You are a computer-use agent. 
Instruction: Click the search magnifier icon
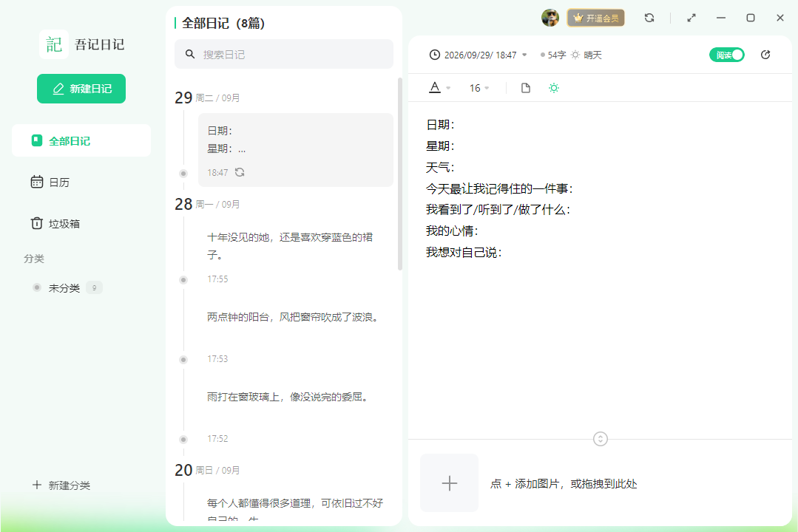click(190, 54)
